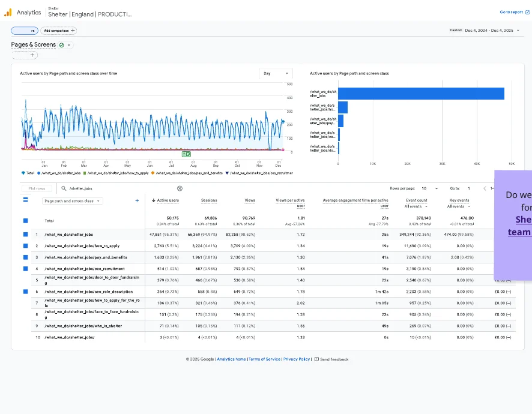Click Send feedback text in the footer
Image resolution: width=532 pixels, height=414 pixels.
[334, 359]
